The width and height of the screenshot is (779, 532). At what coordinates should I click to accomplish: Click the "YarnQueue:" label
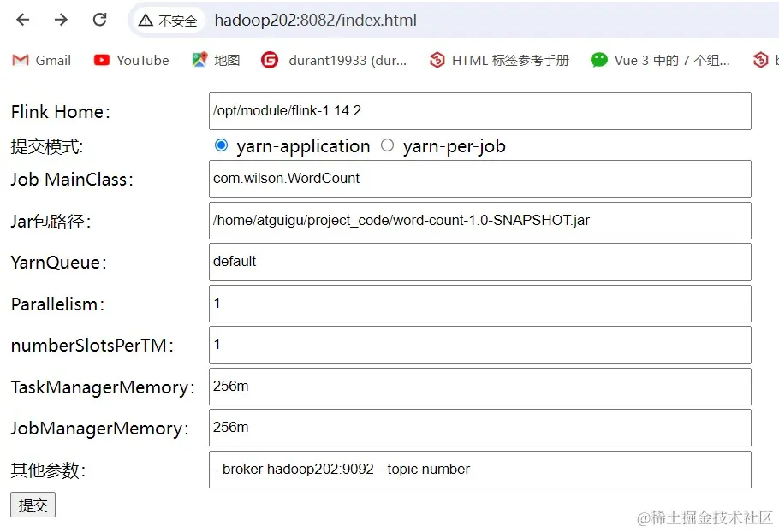click(x=58, y=262)
